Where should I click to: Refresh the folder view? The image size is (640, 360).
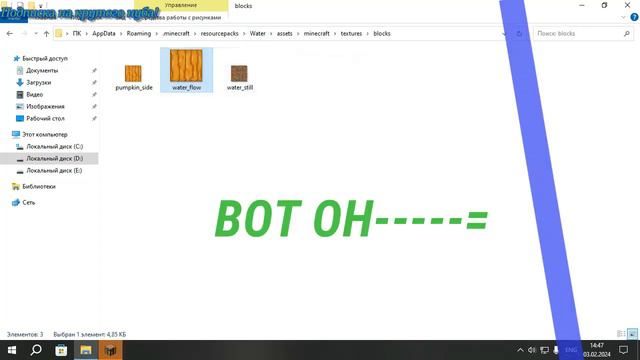point(519,33)
